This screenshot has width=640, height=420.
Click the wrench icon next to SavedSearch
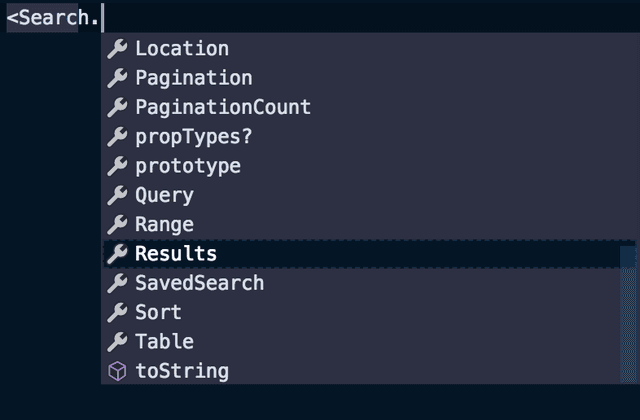117,283
